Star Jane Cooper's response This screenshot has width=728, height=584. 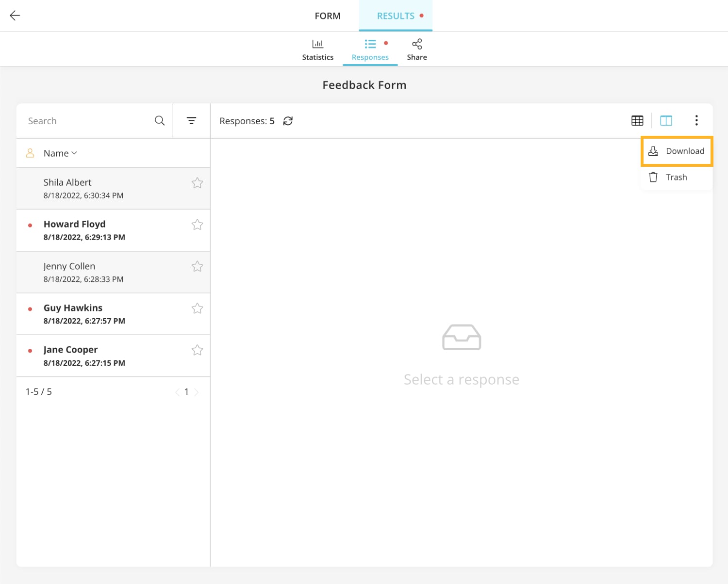point(197,350)
